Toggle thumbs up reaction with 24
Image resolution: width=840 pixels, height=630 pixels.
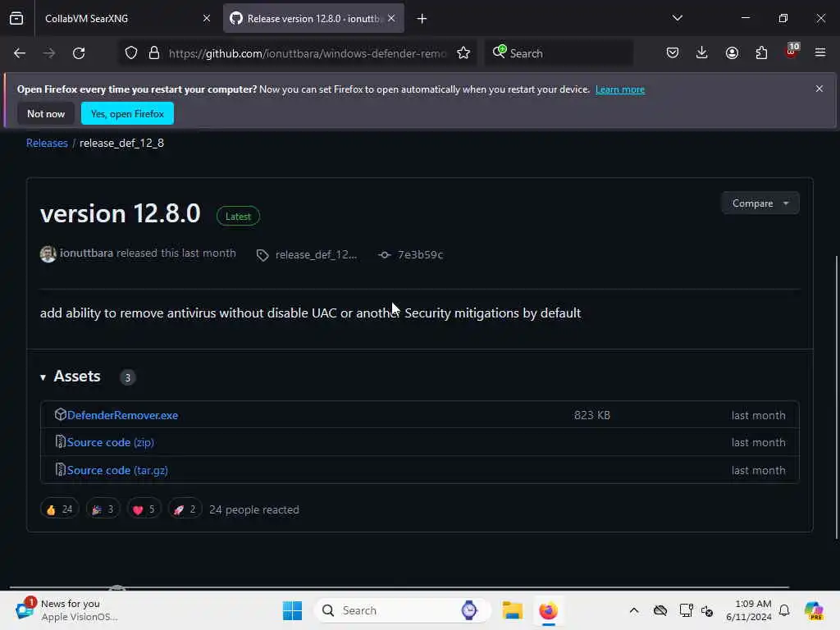59,509
